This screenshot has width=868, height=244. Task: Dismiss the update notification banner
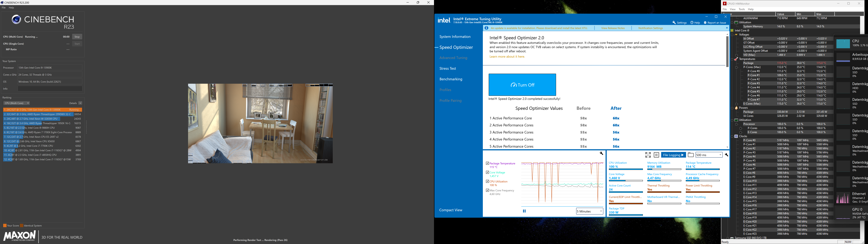(x=727, y=28)
